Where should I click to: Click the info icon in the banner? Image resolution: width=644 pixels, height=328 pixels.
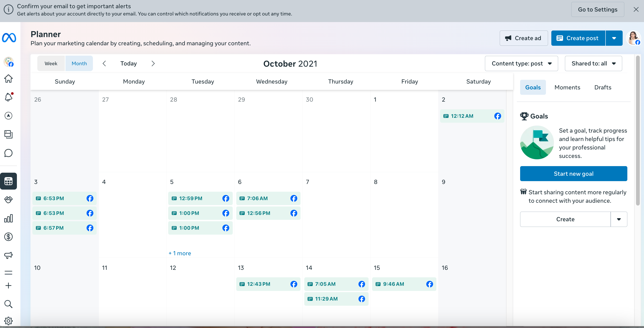click(x=8, y=9)
